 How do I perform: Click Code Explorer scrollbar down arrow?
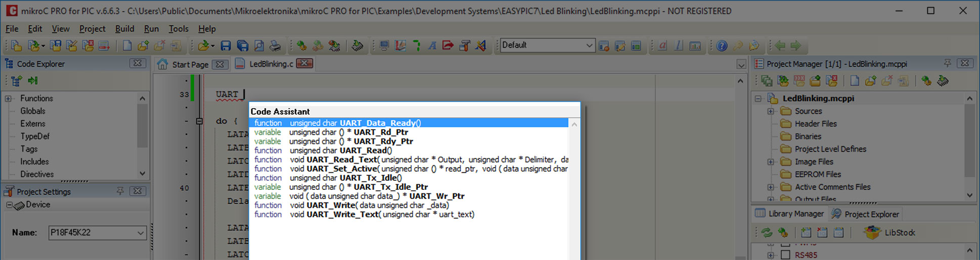coord(142,173)
